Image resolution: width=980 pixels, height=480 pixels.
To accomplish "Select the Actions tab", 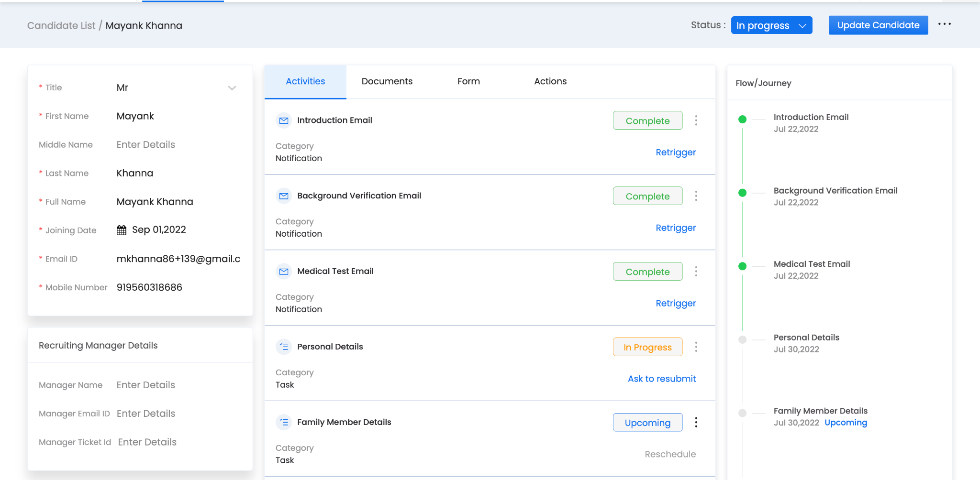I will click(x=550, y=81).
